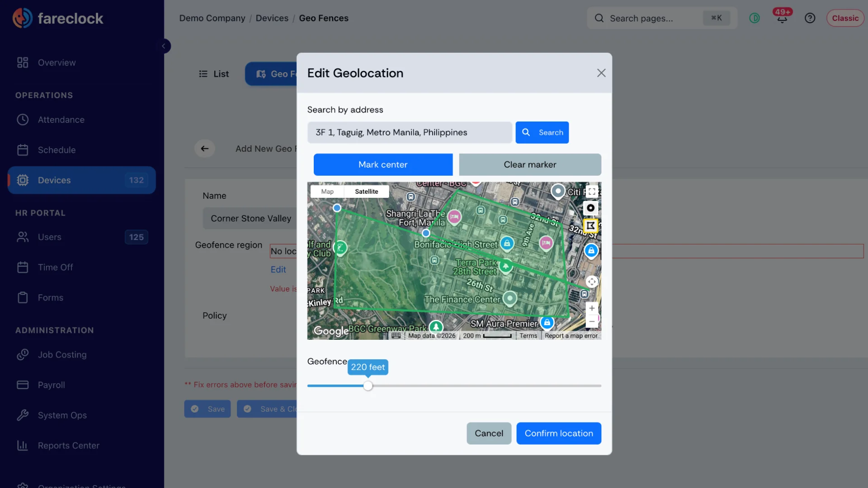Click the Devices breadcrumb link
The height and width of the screenshot is (488, 868).
point(272,18)
